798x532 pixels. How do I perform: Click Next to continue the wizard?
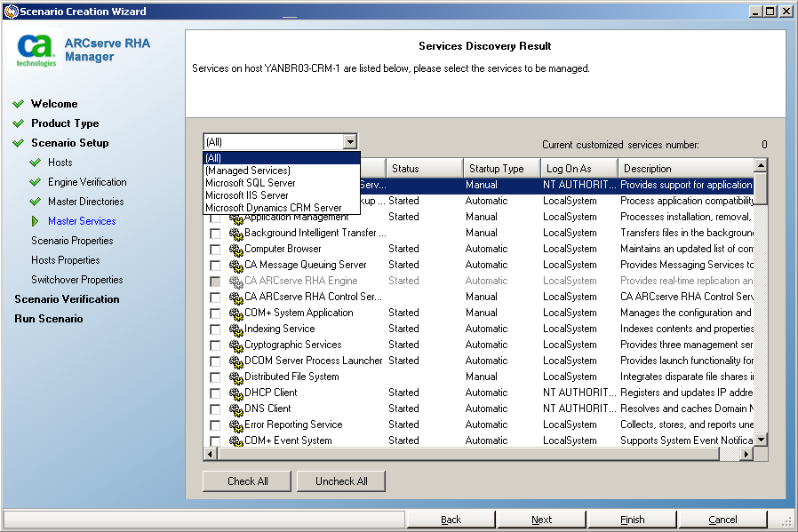(x=541, y=519)
